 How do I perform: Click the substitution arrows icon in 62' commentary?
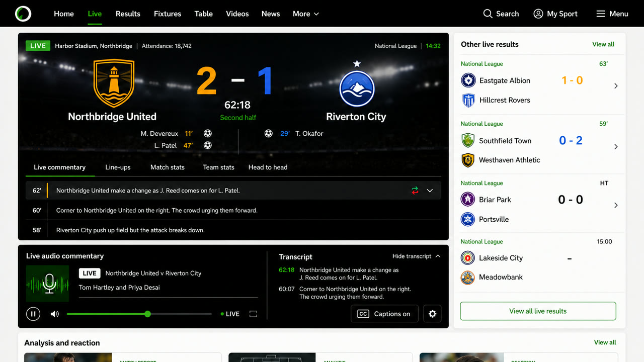415,191
